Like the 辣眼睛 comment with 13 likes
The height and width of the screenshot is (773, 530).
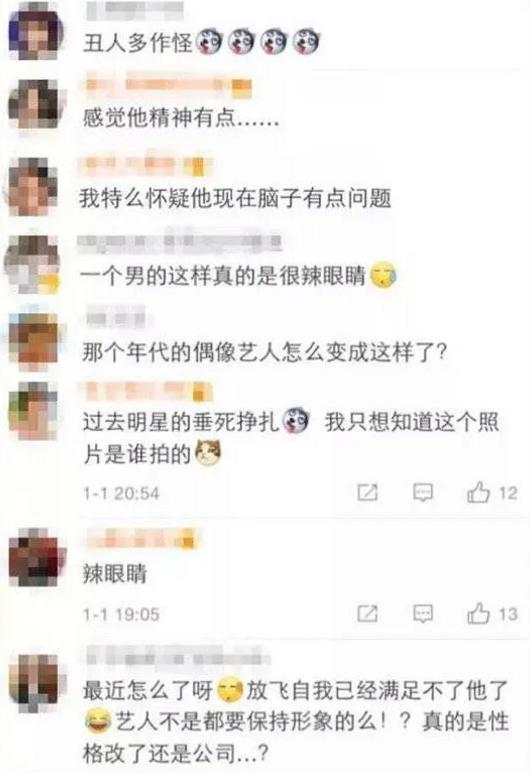[478, 614]
